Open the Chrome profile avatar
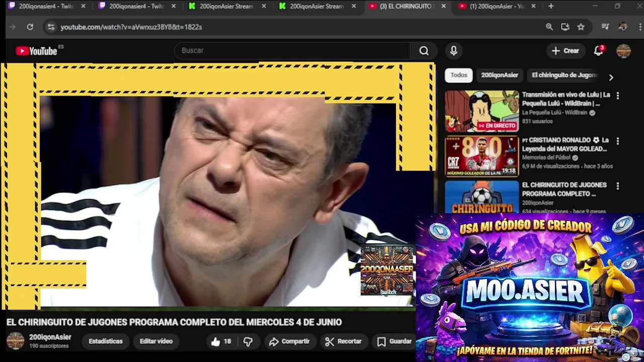This screenshot has height=362, width=644. click(x=623, y=27)
